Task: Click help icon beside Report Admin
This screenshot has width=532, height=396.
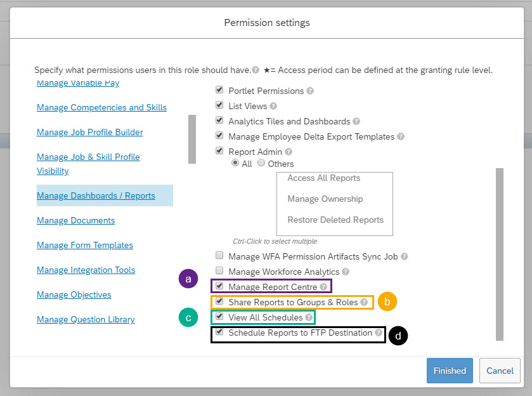Action: [289, 152]
